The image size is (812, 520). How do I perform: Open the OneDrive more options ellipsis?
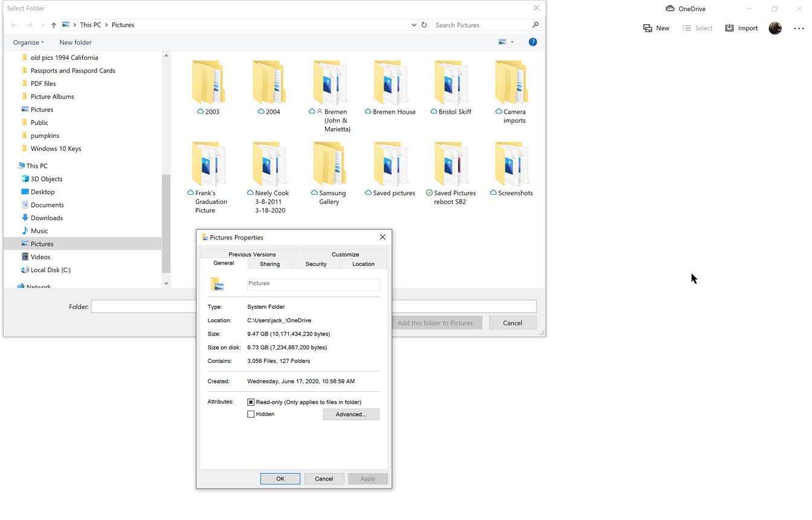click(x=799, y=28)
